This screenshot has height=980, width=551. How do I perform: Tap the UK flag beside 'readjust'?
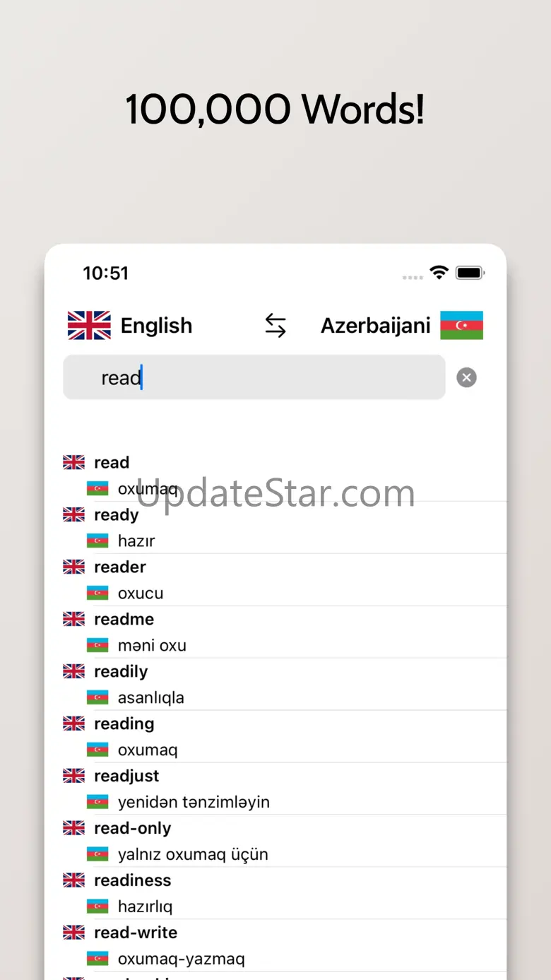pyautogui.click(x=73, y=776)
